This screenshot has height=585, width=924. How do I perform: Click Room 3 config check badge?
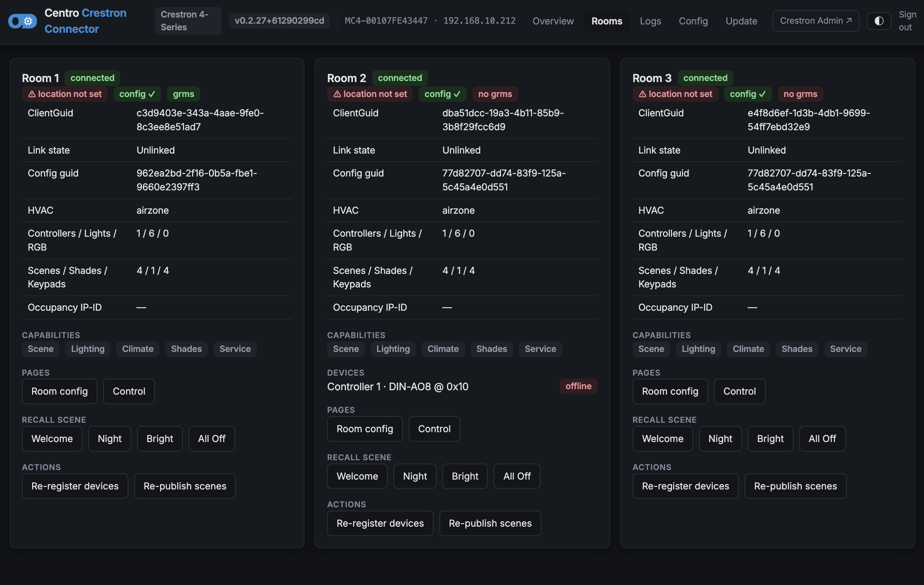click(748, 94)
